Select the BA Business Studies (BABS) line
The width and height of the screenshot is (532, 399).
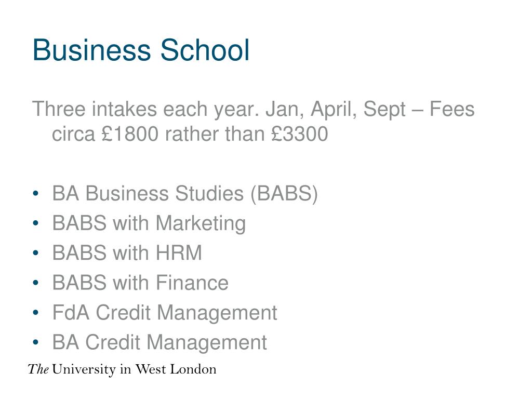(185, 194)
